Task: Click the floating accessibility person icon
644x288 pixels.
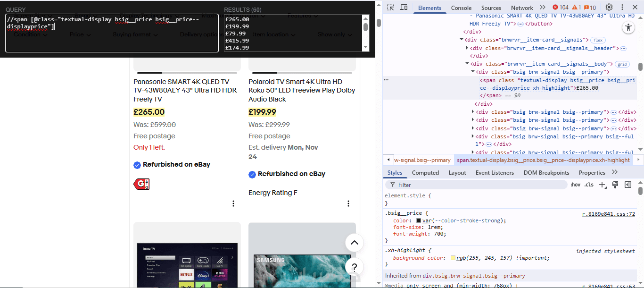Action: [628, 27]
